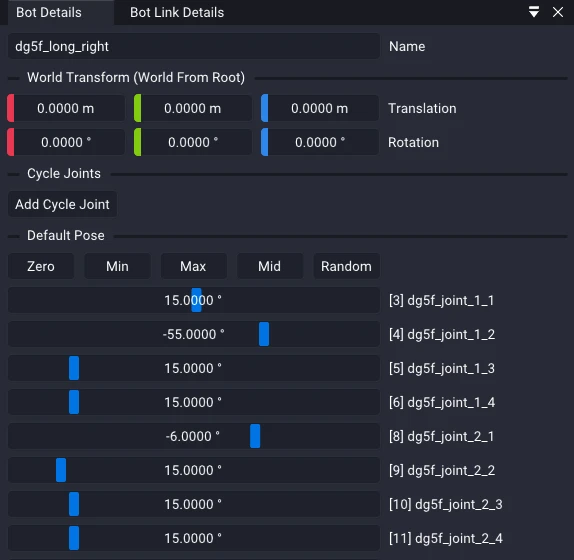The width and height of the screenshot is (574, 560).
Task: Click the -6.0000 ° joint value
Action: [x=193, y=436]
